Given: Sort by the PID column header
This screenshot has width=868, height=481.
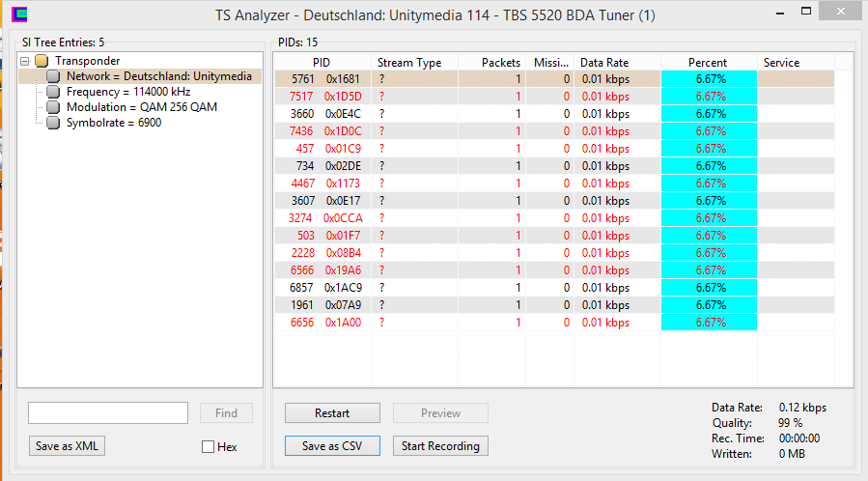Looking at the screenshot, I should [x=322, y=63].
